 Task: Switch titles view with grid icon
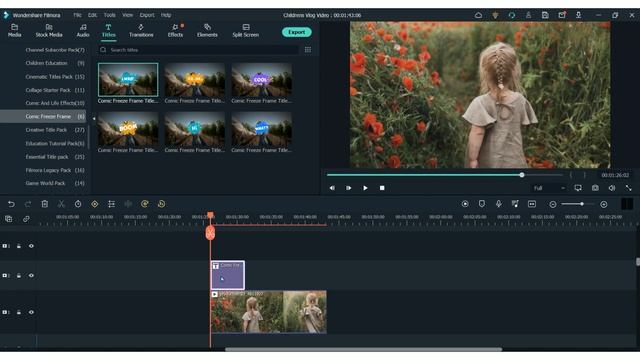point(308,50)
